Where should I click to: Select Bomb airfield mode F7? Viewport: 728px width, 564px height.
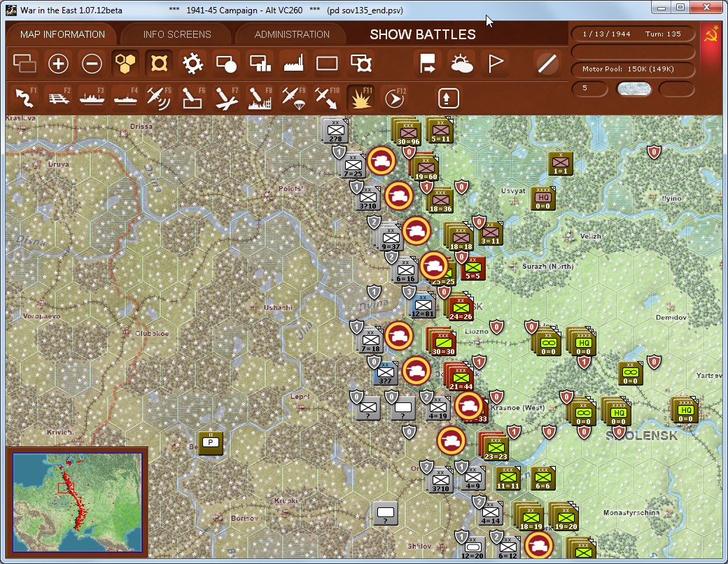[x=227, y=98]
